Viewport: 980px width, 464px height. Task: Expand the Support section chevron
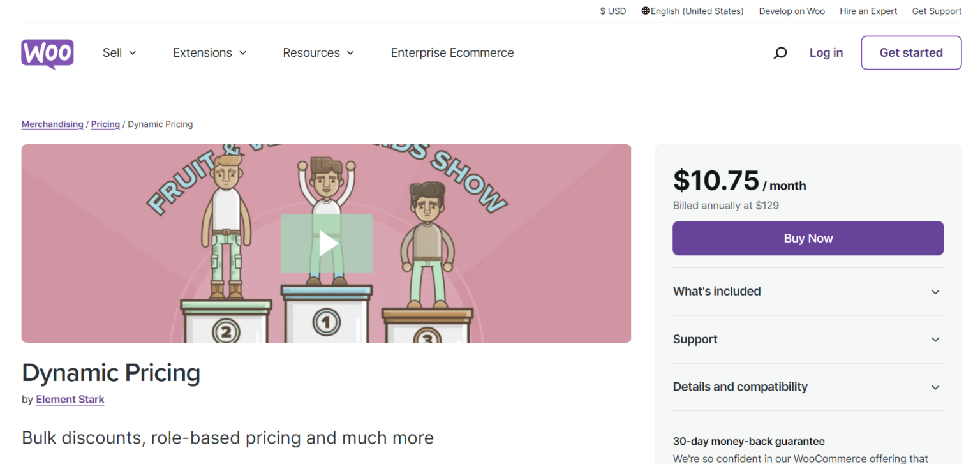pyautogui.click(x=935, y=340)
